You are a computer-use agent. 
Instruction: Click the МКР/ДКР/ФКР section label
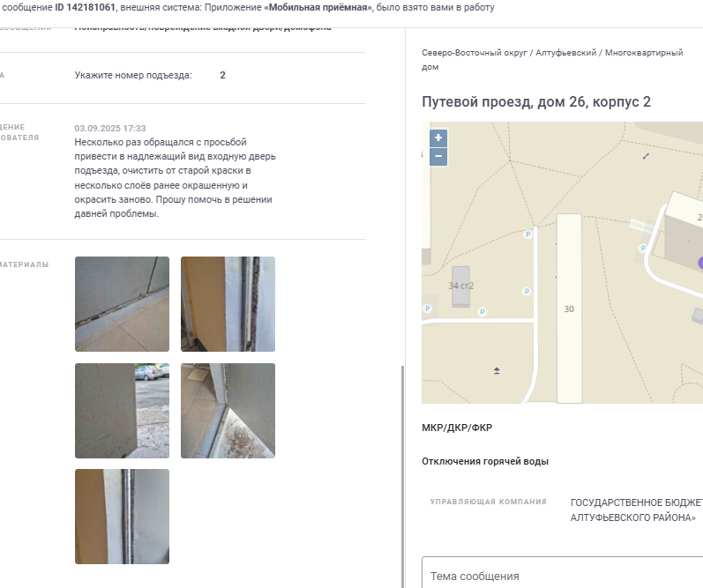[x=457, y=428]
